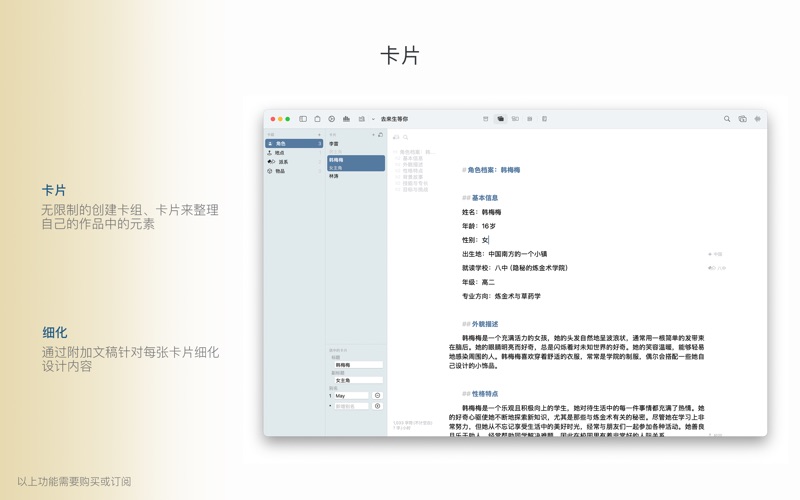The image size is (800, 500).
Task: Jump to 目标与挑战 in the outline
Action: pyautogui.click(x=415, y=189)
